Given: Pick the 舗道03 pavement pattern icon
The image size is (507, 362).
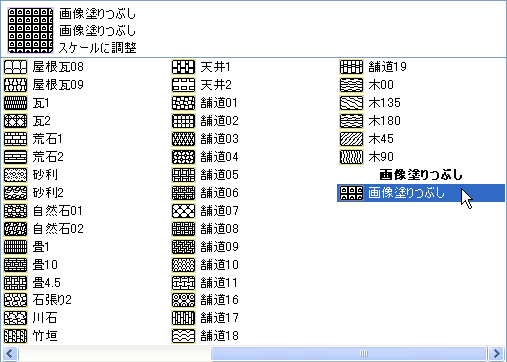Looking at the screenshot, I should click(x=183, y=139).
